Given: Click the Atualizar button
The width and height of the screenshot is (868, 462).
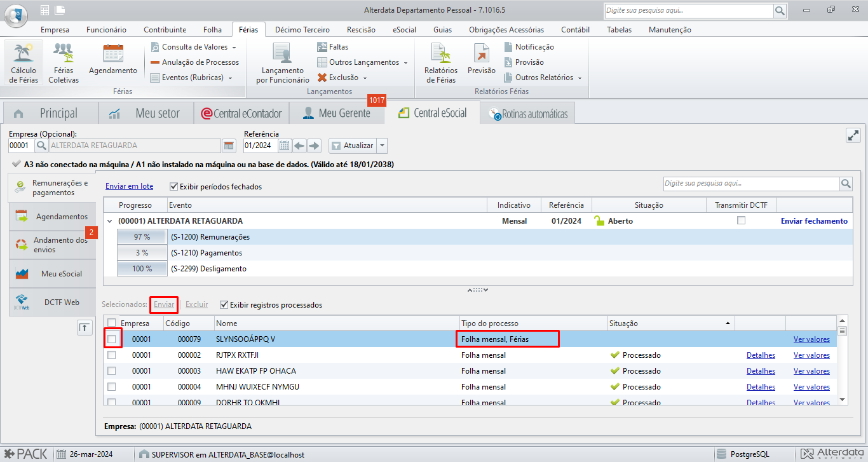Looking at the screenshot, I should tap(353, 146).
